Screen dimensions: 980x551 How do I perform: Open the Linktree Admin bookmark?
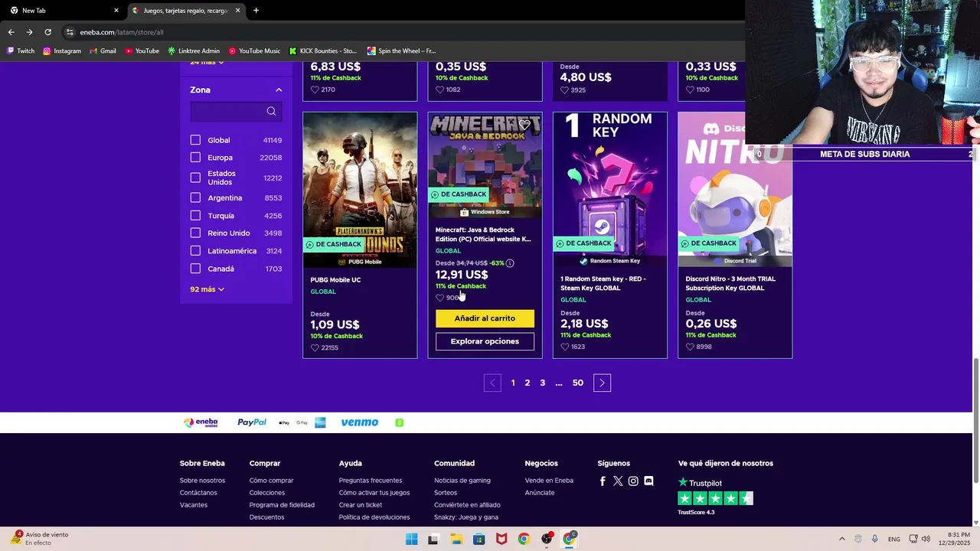point(193,51)
